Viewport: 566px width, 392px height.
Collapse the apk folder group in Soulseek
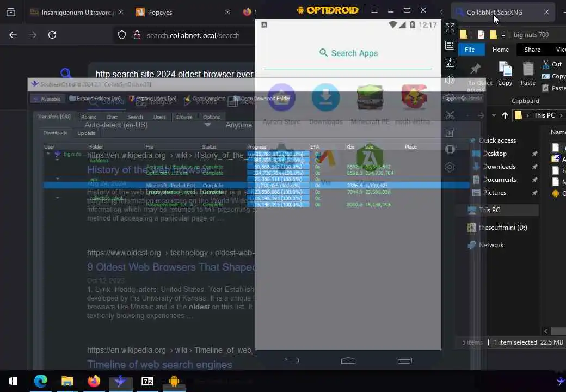tap(57, 179)
